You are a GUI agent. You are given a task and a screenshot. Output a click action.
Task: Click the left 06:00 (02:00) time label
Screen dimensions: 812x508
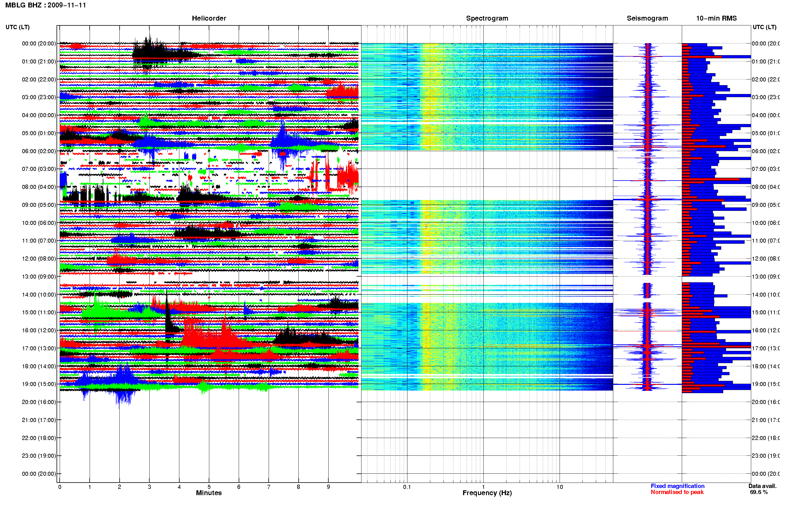click(39, 151)
